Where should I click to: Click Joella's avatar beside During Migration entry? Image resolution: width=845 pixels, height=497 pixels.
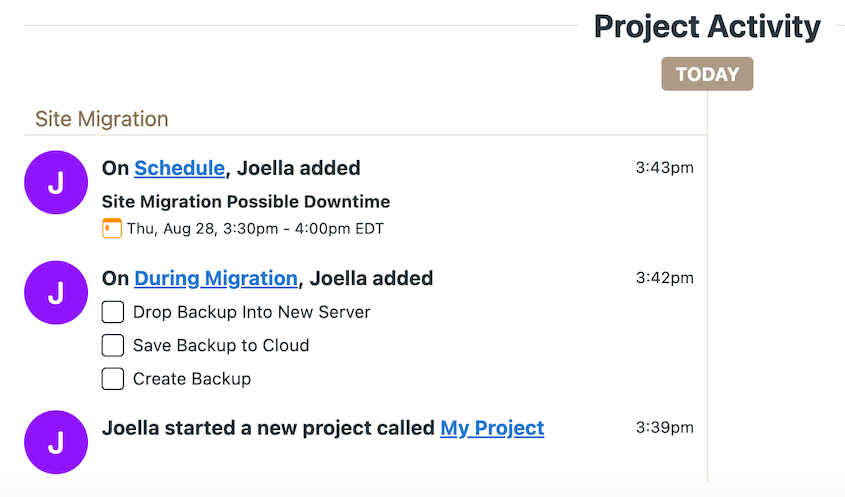[x=56, y=293]
